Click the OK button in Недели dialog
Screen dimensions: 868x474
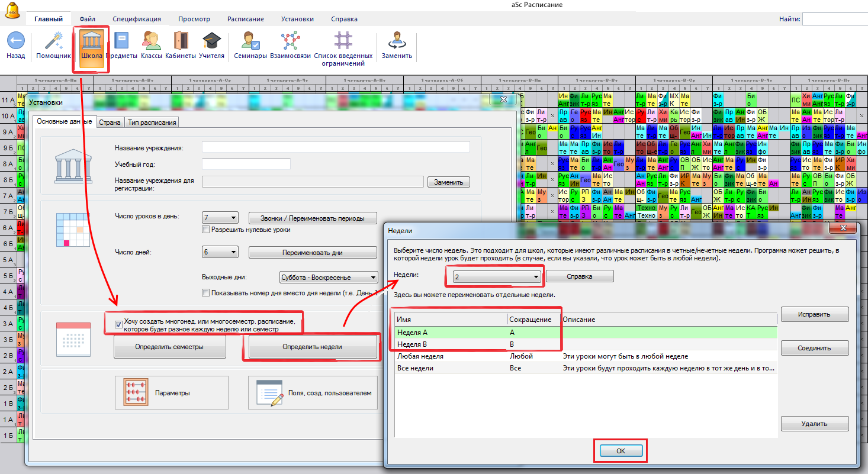(621, 451)
